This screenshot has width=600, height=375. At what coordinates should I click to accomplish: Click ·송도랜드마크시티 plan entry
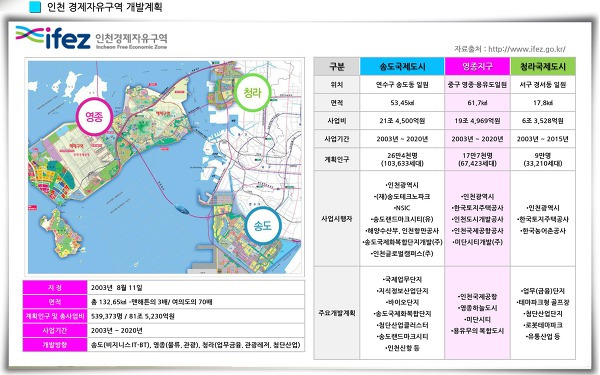[x=402, y=336]
